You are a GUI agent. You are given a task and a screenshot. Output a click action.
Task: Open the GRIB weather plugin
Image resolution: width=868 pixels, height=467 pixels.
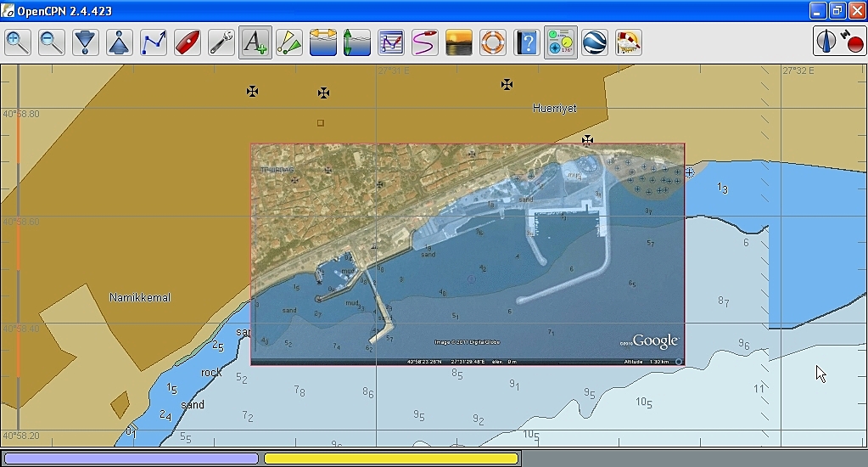tap(629, 42)
